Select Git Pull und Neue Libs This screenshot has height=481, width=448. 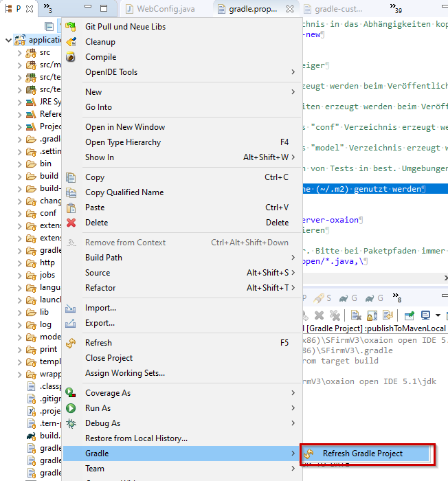tap(125, 27)
